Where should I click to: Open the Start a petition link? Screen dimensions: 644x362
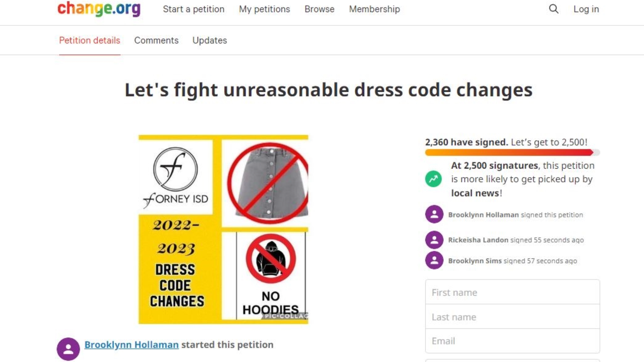(194, 9)
